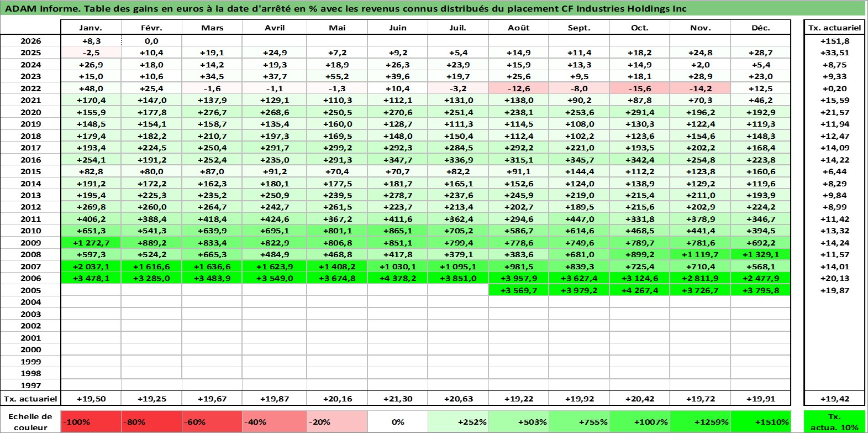Select the 0% white color scale swatch
Image resolution: width=868 pixels, height=433 pixels.
398,421
